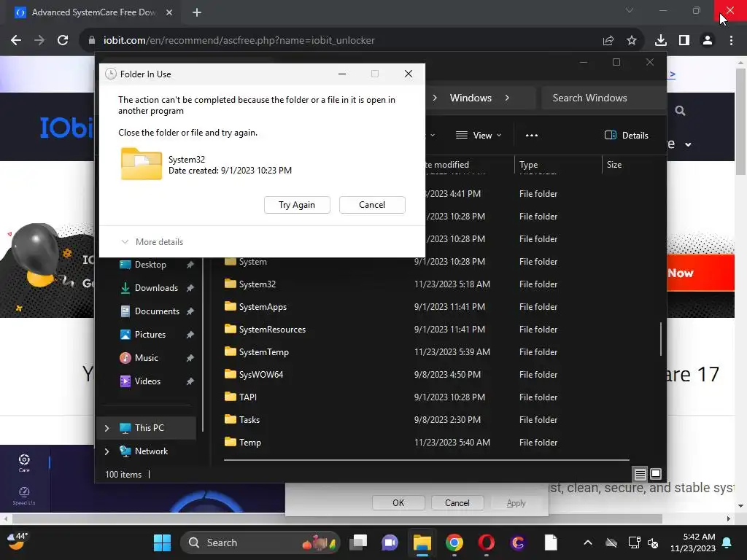Unpin Videos using its pin icon
The image size is (747, 560).
click(x=190, y=381)
